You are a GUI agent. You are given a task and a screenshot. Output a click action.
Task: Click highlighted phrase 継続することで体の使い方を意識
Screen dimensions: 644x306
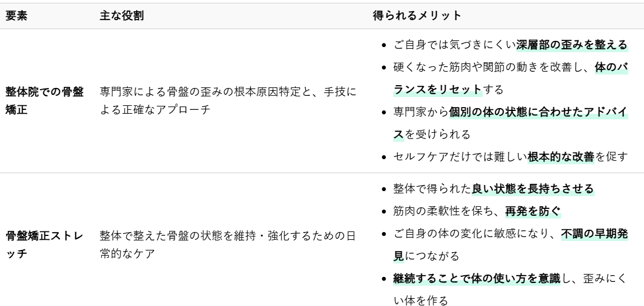[x=477, y=279]
